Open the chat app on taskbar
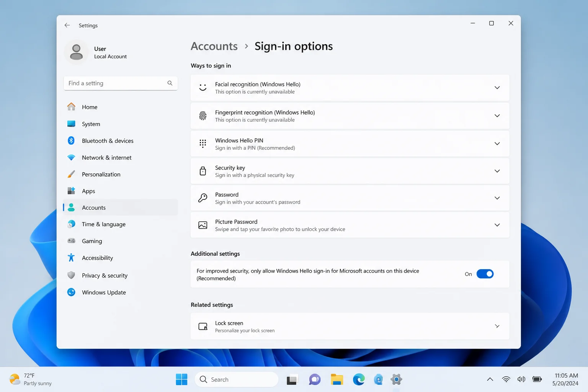The width and height of the screenshot is (588, 392). pyautogui.click(x=315, y=379)
